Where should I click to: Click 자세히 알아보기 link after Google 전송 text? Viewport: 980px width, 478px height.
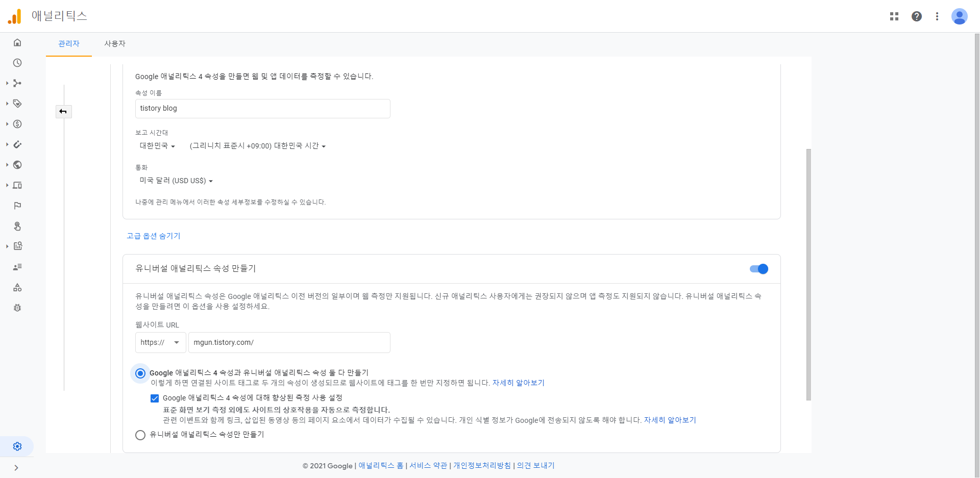670,420
